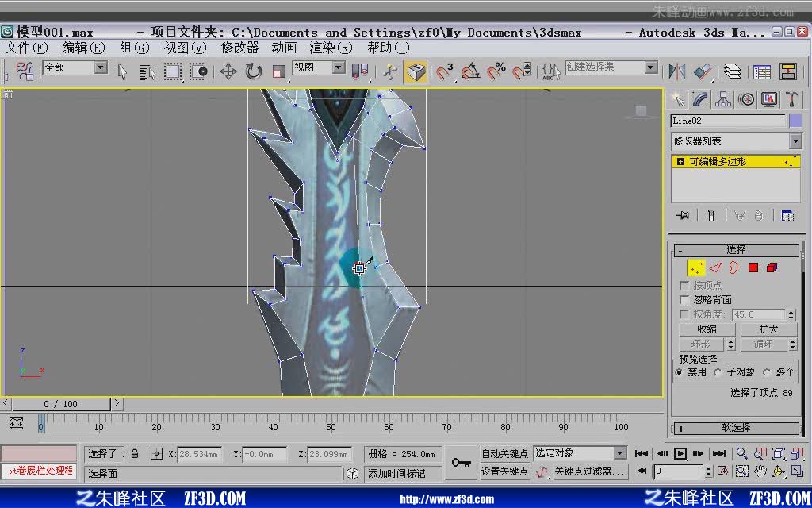The height and width of the screenshot is (508, 812).
Task: Select the 多个 preview selection radio
Action: point(767,372)
